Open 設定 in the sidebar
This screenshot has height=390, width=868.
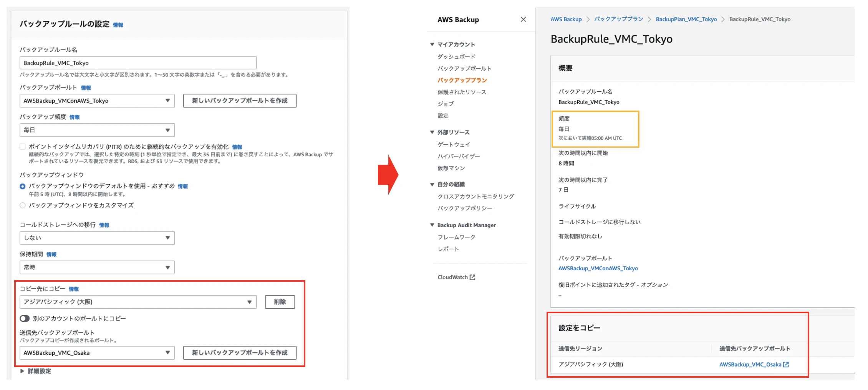tap(443, 116)
